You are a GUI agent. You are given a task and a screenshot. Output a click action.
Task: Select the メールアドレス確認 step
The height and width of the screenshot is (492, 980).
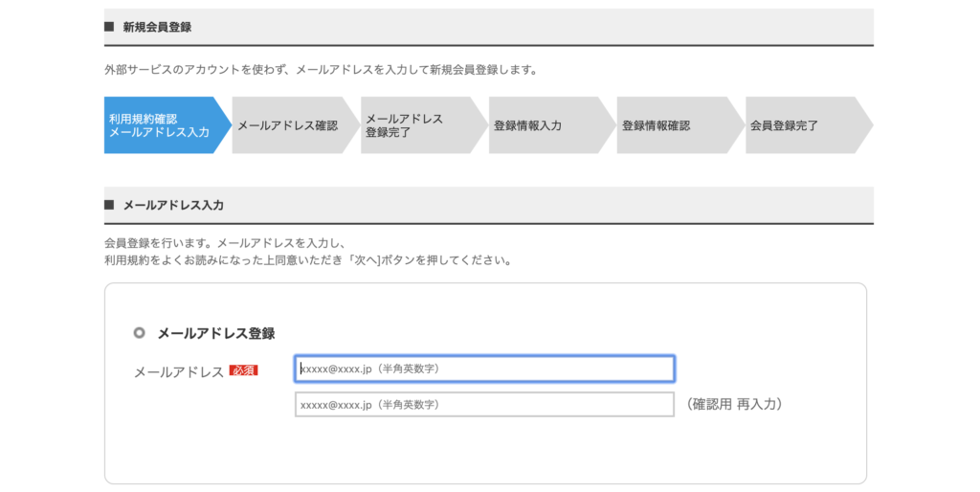pos(296,125)
